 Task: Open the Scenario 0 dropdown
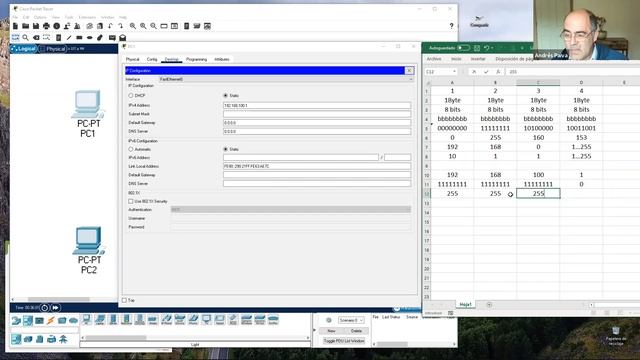[x=351, y=320]
